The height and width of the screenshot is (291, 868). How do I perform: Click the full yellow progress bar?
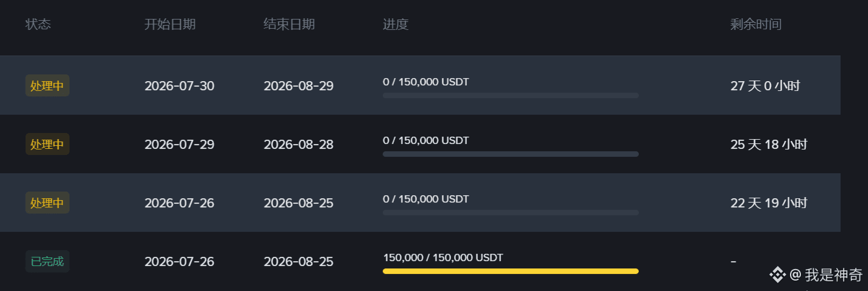(511, 271)
